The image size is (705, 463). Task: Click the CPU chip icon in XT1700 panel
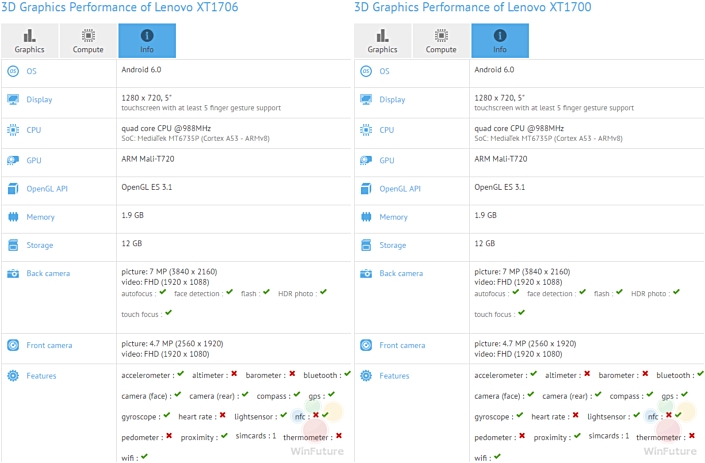(x=366, y=130)
